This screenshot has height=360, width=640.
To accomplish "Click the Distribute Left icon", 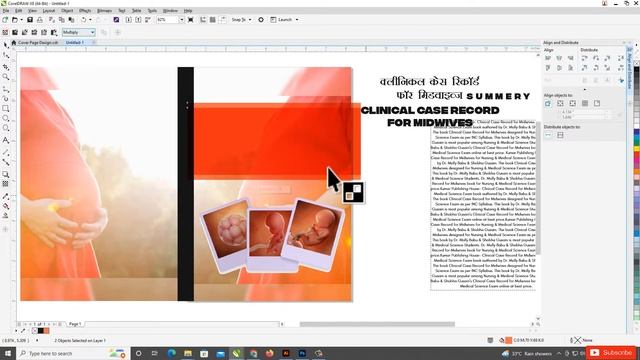I will pos(584,58).
